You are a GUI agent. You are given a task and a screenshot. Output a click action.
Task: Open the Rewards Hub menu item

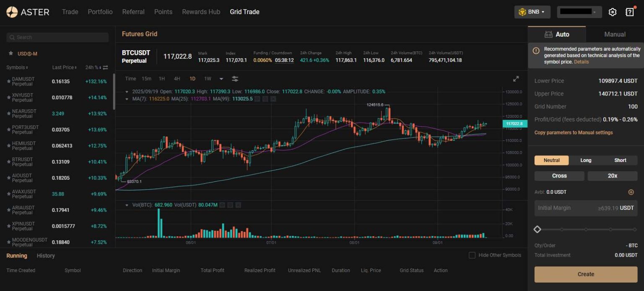tap(201, 12)
